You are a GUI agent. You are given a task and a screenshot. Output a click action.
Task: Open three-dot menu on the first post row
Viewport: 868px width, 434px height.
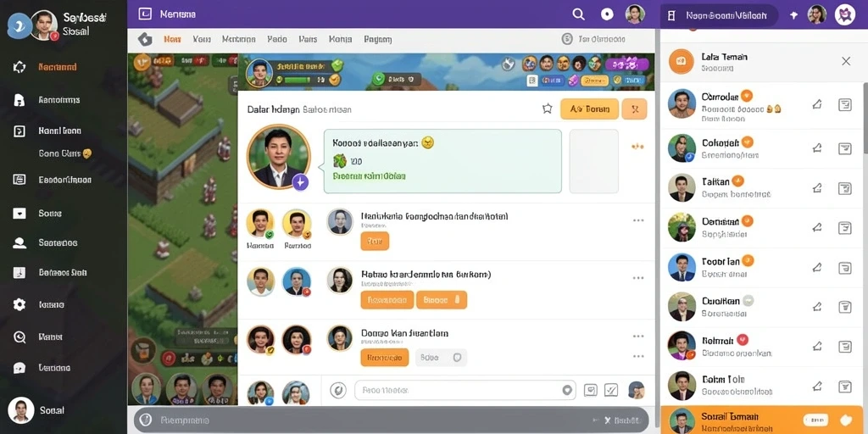point(638,220)
